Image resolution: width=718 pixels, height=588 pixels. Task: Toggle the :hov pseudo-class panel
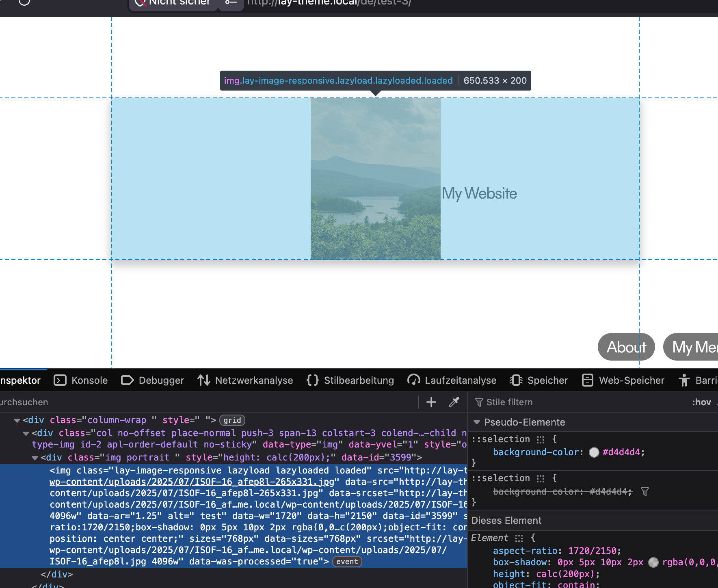click(x=701, y=402)
